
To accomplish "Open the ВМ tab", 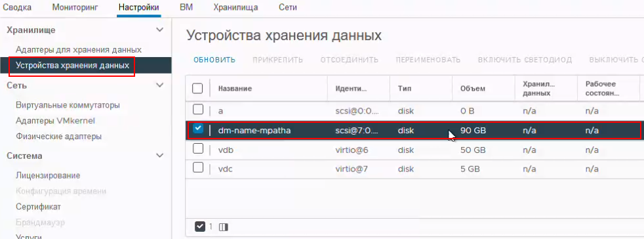I will tap(186, 7).
